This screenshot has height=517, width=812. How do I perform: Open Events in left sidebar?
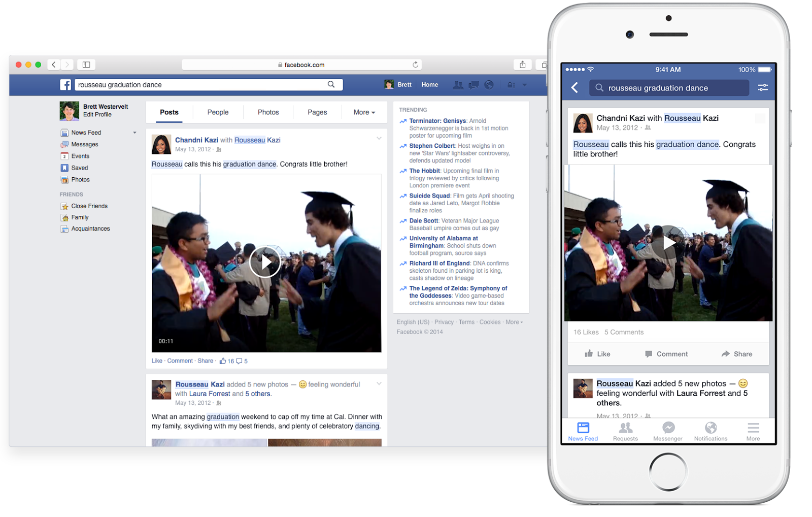coord(75,156)
